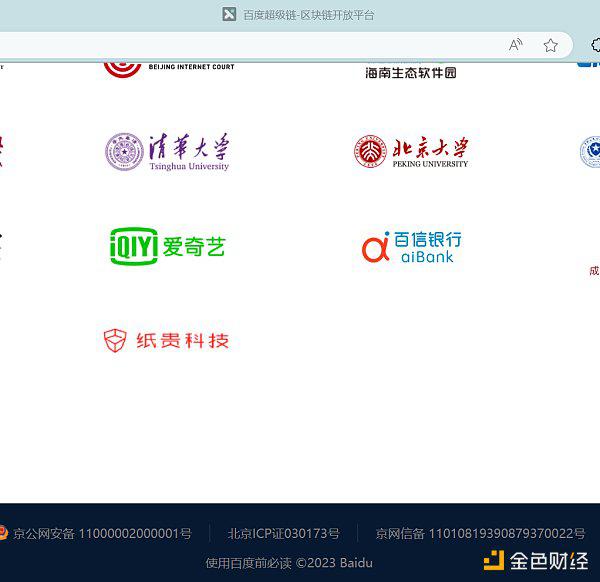600x582 pixels.
Task: Click the round blue emblem logo at right edge
Action: pos(590,152)
